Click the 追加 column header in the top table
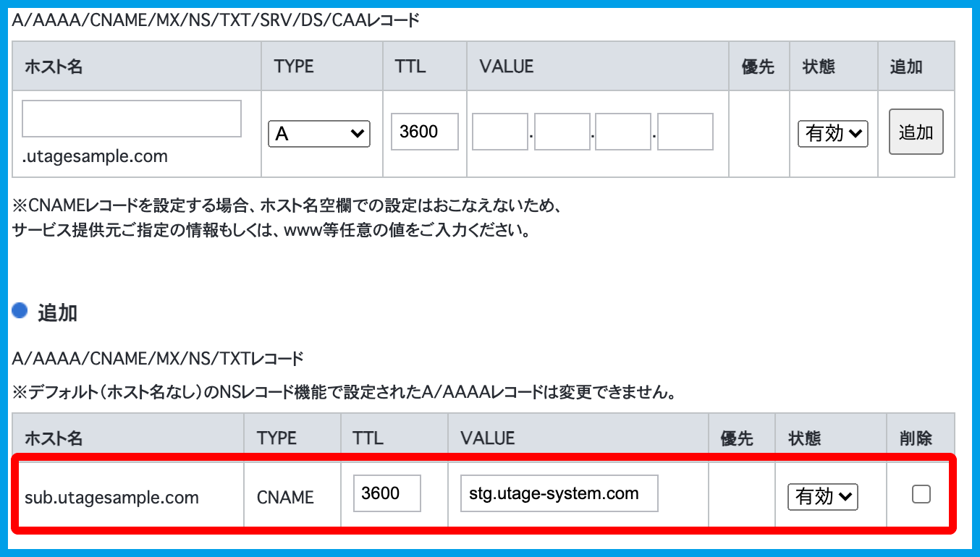This screenshot has width=980, height=557. click(905, 67)
